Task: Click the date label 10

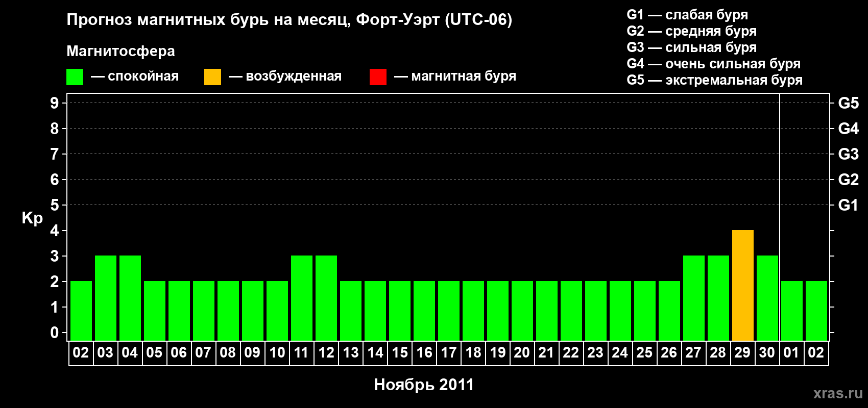Action: [277, 352]
